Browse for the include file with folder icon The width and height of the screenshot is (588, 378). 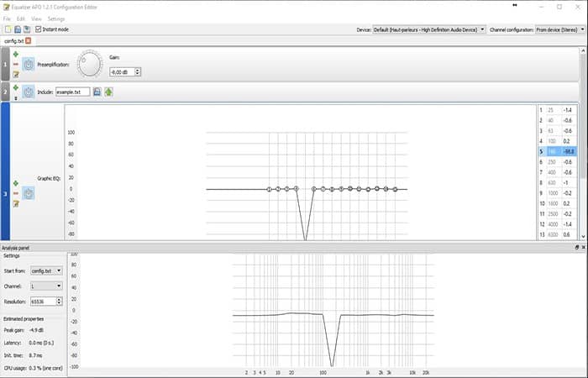(x=97, y=92)
